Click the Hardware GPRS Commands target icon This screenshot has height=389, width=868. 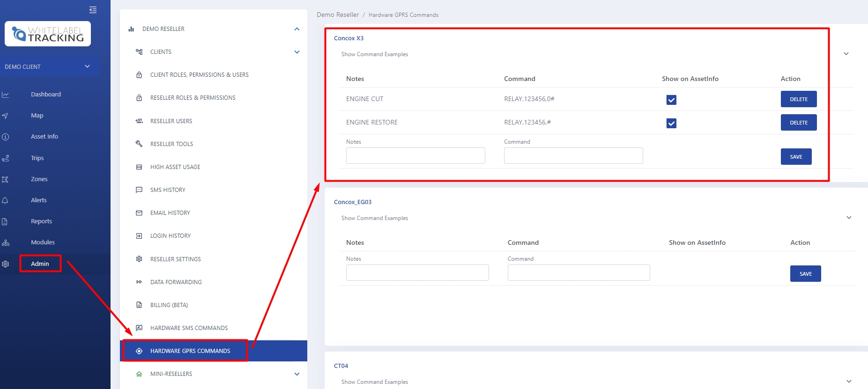[139, 351]
